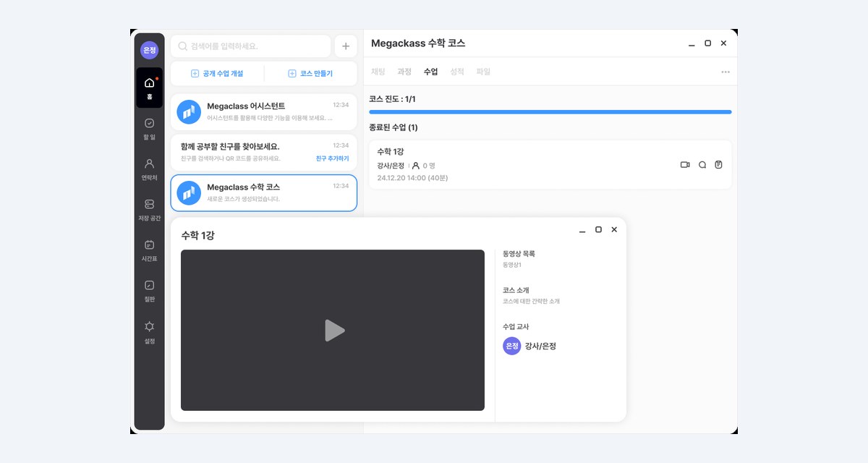Viewport: 868px width, 463px height.
Task: Close the 수학 1강 window
Action: pos(614,229)
